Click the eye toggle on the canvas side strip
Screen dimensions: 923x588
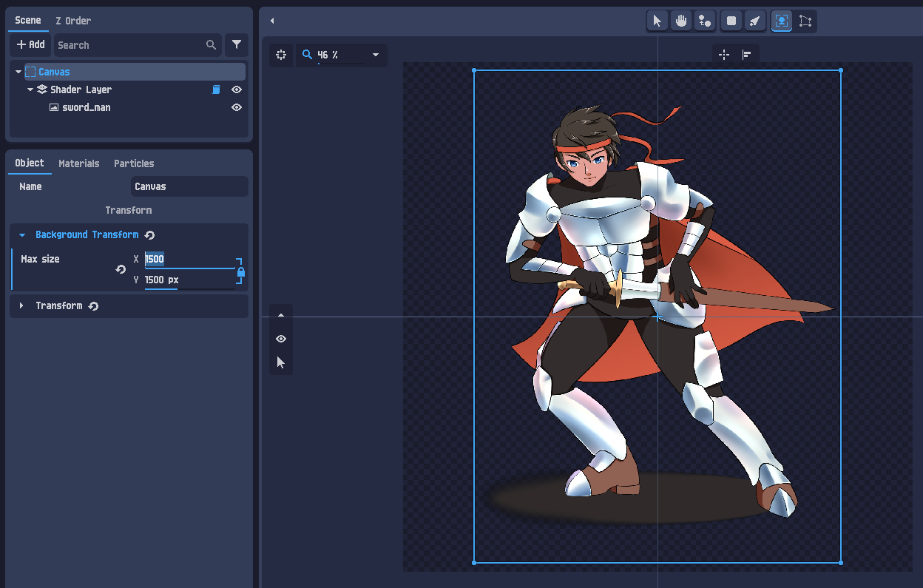coord(280,339)
